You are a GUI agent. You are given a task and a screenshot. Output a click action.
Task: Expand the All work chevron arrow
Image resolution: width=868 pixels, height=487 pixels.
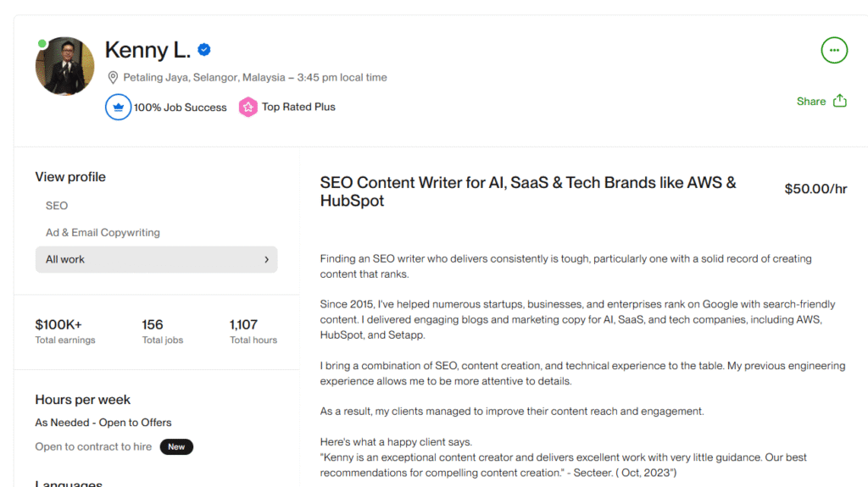(266, 260)
